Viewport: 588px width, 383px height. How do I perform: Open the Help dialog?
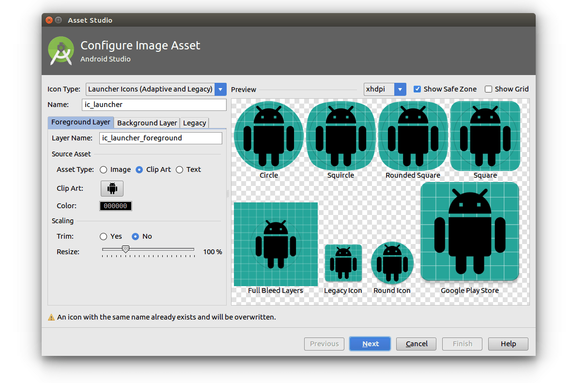(508, 344)
